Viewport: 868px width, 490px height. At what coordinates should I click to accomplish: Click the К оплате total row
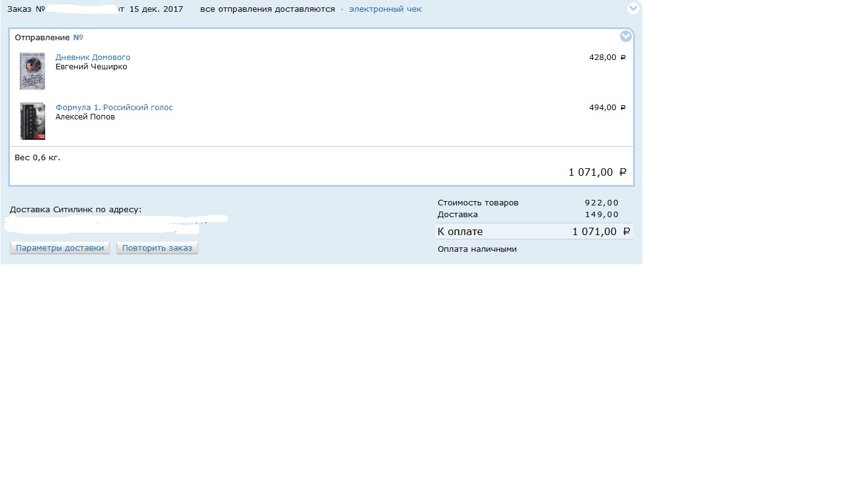tap(534, 231)
